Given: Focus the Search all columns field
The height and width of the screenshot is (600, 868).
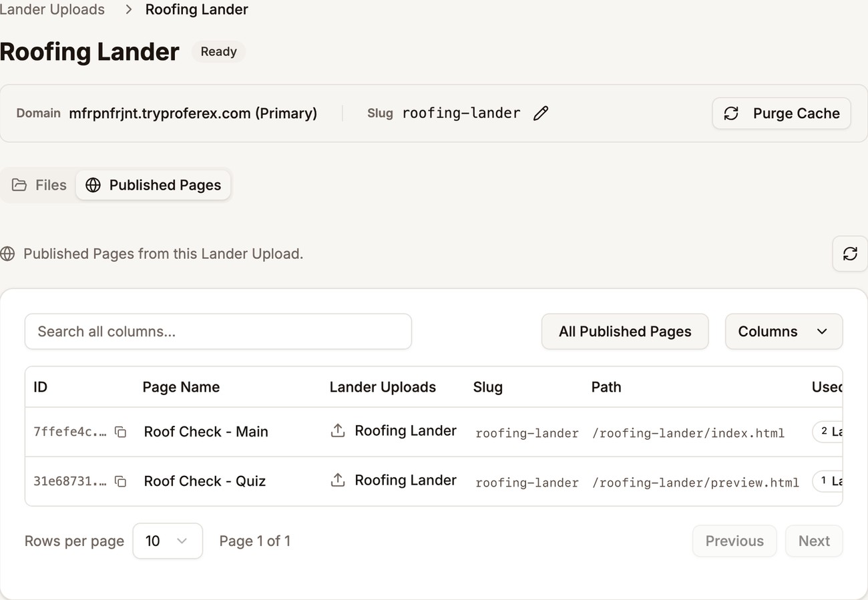Looking at the screenshot, I should point(218,332).
